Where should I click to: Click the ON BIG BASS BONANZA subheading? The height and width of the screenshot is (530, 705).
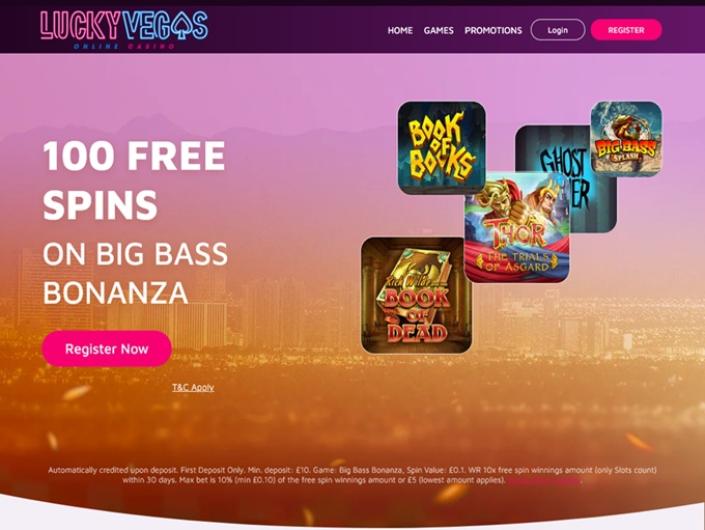pyautogui.click(x=135, y=273)
